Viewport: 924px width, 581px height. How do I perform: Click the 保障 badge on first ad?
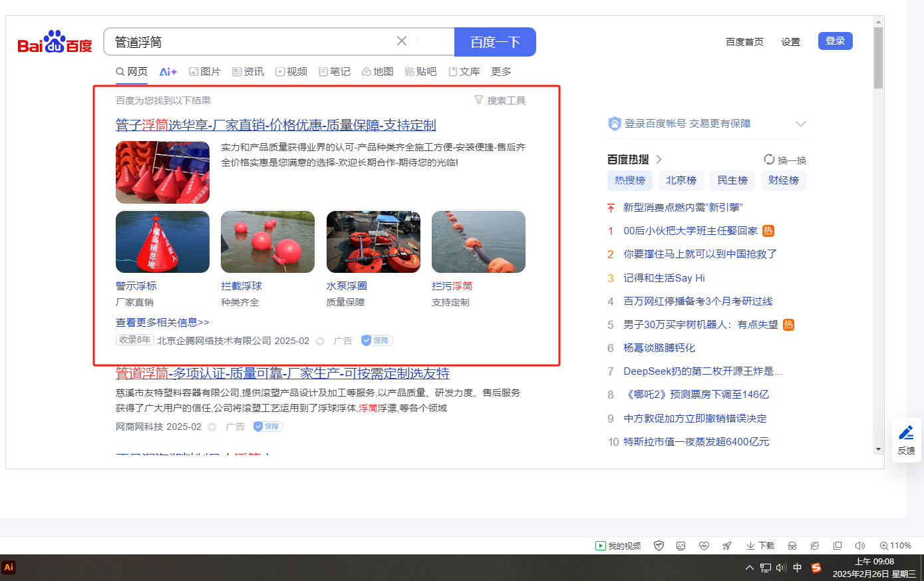coord(377,341)
